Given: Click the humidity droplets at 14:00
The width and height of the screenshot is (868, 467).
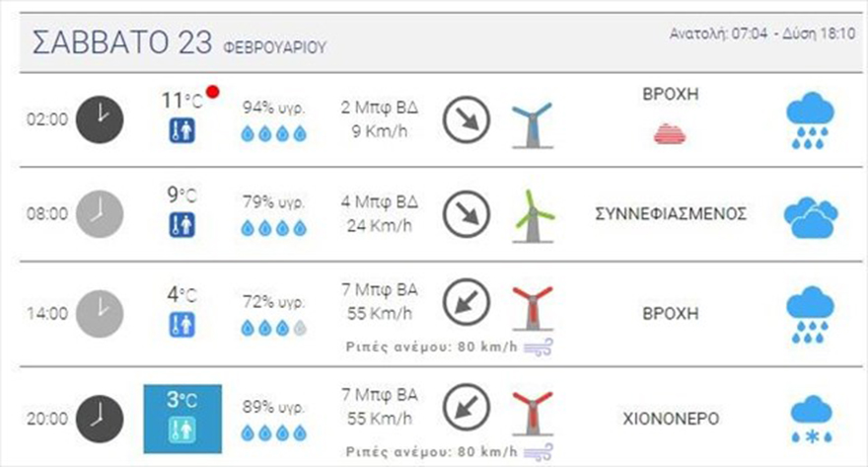Looking at the screenshot, I should [x=275, y=327].
